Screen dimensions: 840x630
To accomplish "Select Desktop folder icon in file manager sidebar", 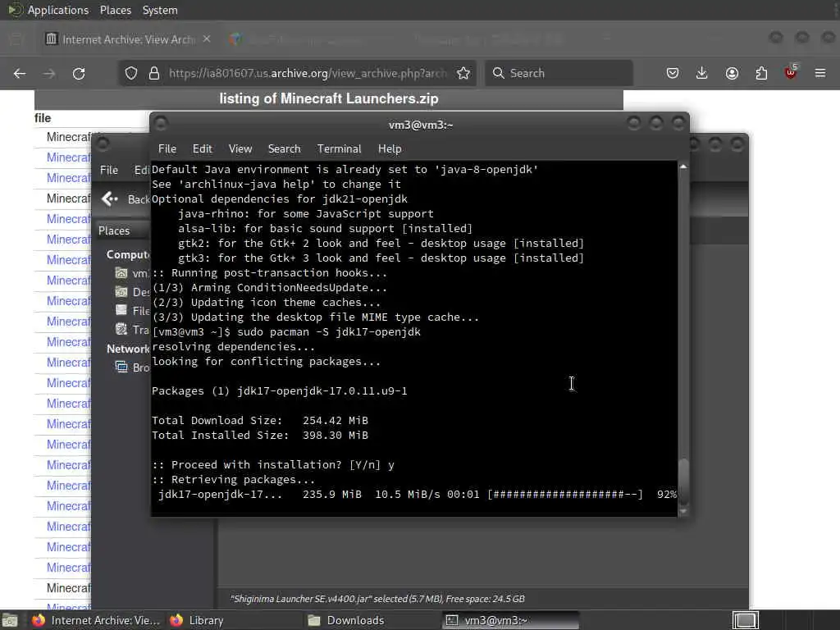I will pos(121,292).
